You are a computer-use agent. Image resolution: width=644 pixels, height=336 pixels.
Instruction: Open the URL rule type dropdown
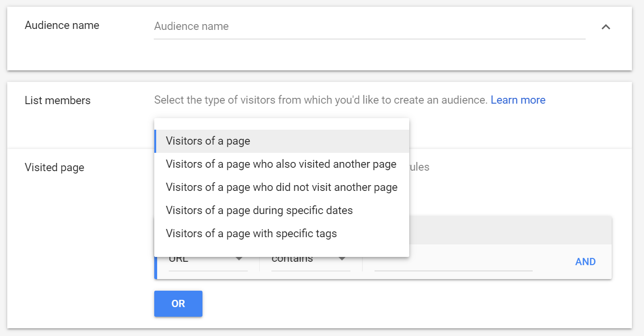coord(208,261)
